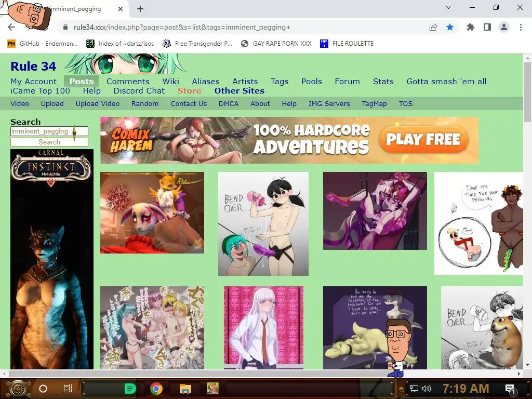This screenshot has height=399, width=532.
Task: Open the Aliases page
Action: coord(206,82)
